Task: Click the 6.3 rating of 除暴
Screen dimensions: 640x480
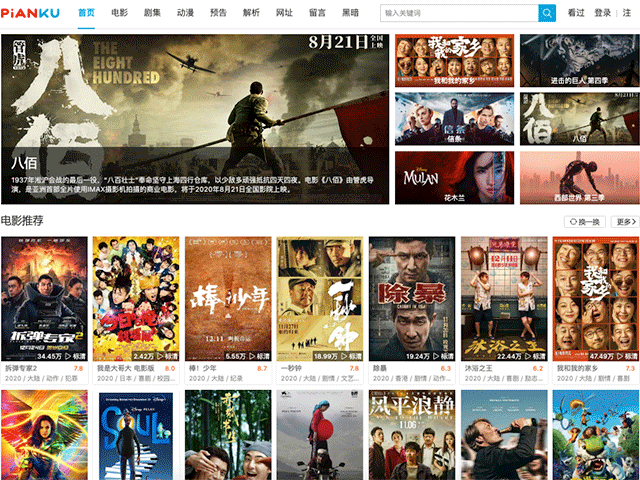Action: coord(446,368)
